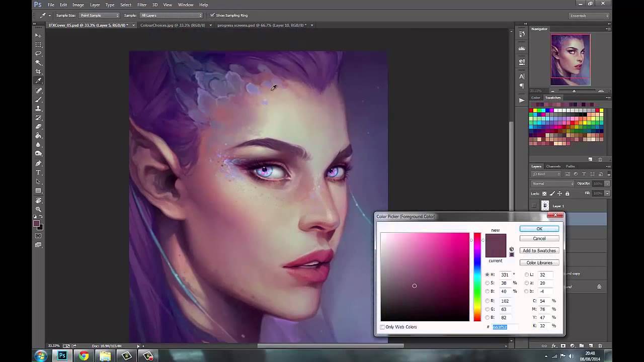The image size is (644, 362).
Task: Delete layer using the trash icon
Action: pos(600,346)
